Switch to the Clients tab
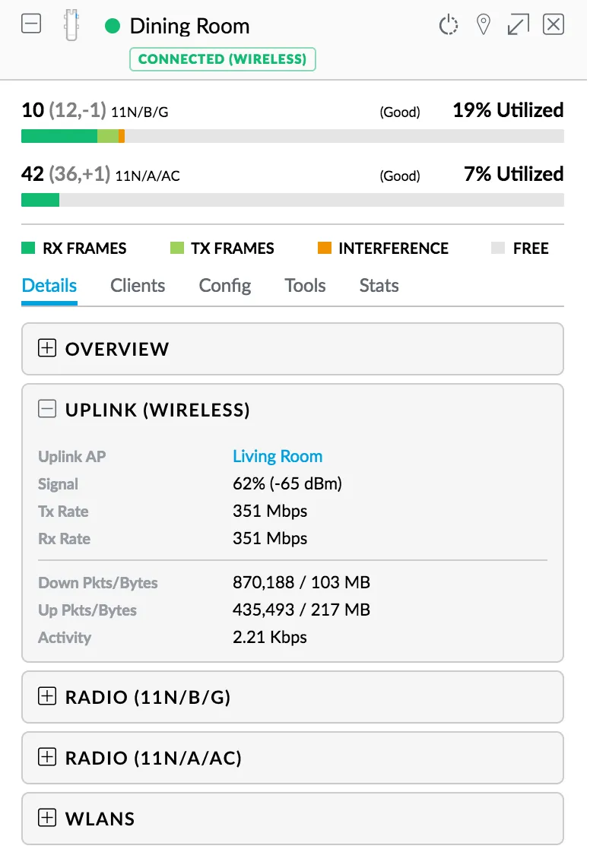The width and height of the screenshot is (590, 868). click(138, 286)
